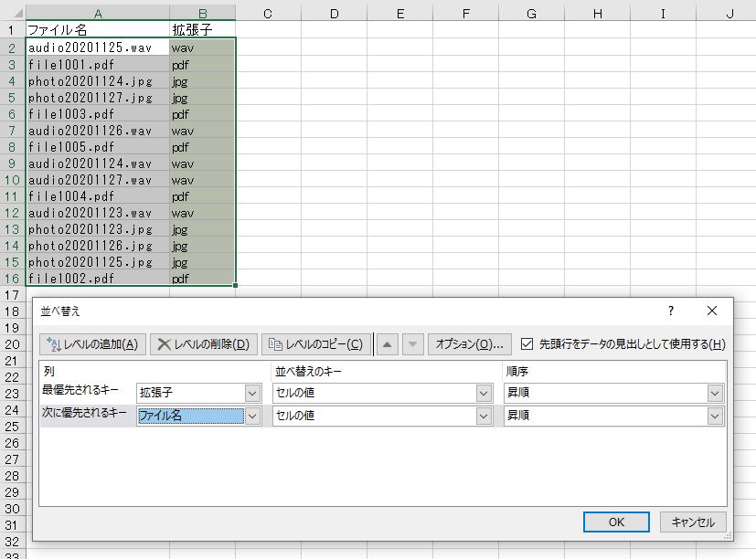Click cell file1003.pdf
The width and height of the screenshot is (756, 559).
click(x=98, y=114)
